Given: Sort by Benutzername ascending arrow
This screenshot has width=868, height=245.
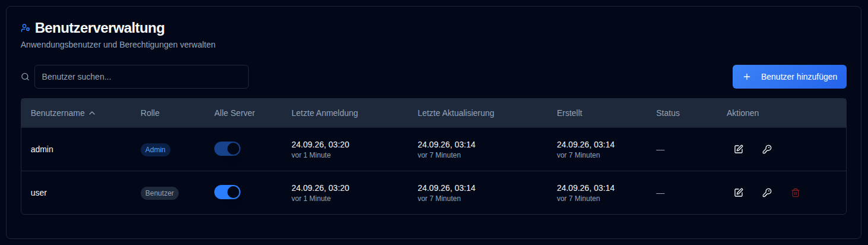Looking at the screenshot, I should (92, 113).
